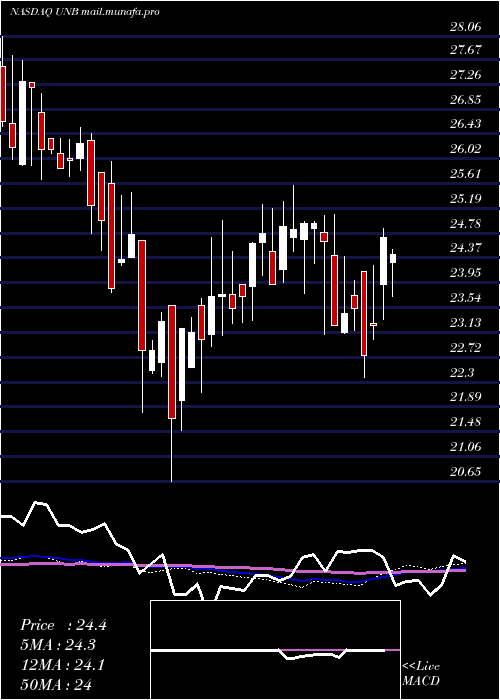Click the 26.02 price axis label
The width and height of the screenshot is (500, 700).
(x=466, y=149)
